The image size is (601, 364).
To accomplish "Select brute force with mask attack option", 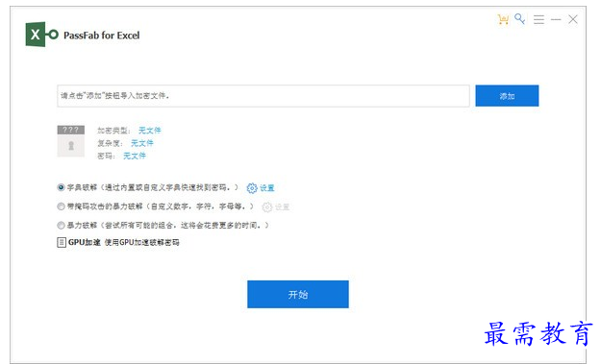I will [x=61, y=206].
